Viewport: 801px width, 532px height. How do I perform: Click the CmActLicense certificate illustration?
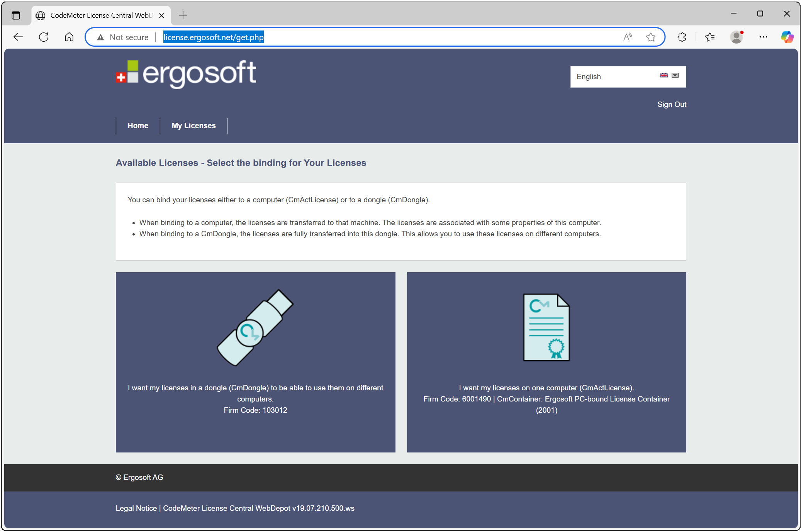point(546,327)
